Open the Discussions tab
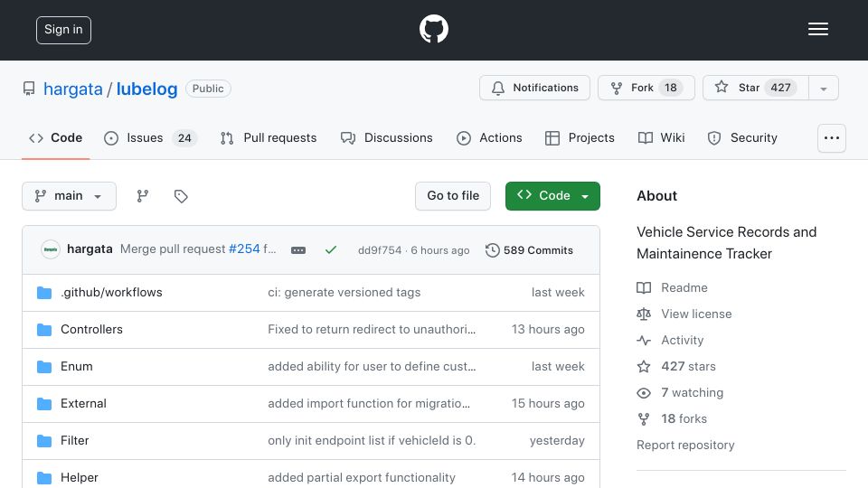This screenshot has height=488, width=868. click(386, 137)
